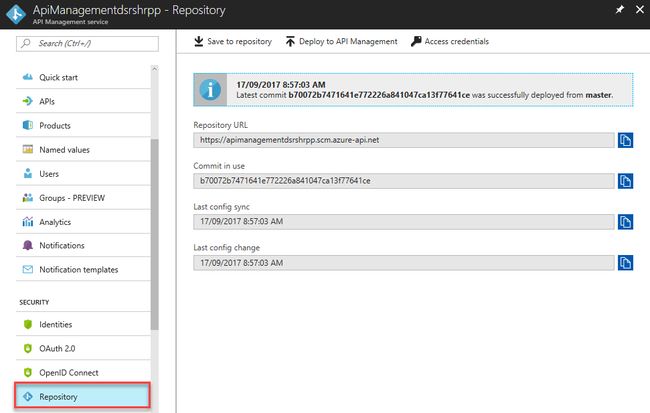Go to Named values
The image size is (650, 413).
[x=83, y=149]
